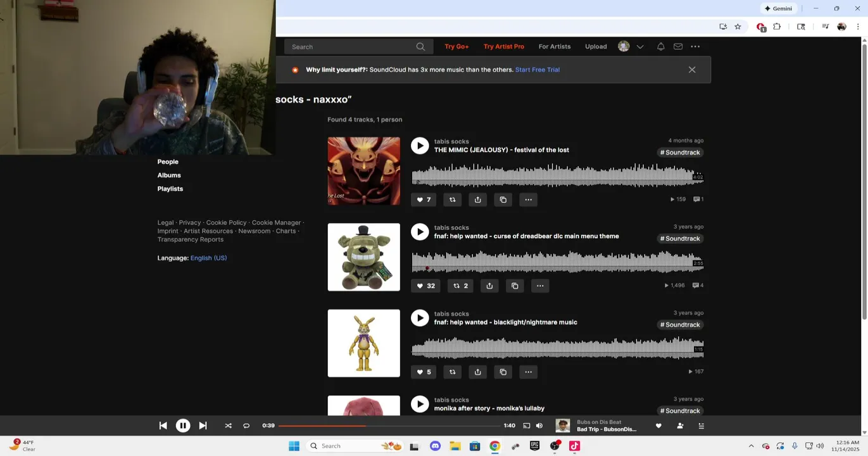The height and width of the screenshot is (456, 868).
Task: Seek within the player progress bar
Action: 389,426
